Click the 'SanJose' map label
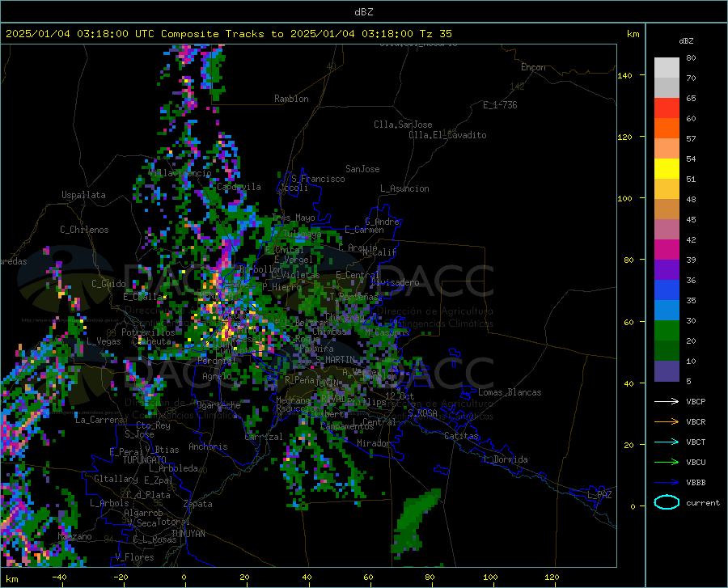The width and height of the screenshot is (728, 588). pos(362,169)
